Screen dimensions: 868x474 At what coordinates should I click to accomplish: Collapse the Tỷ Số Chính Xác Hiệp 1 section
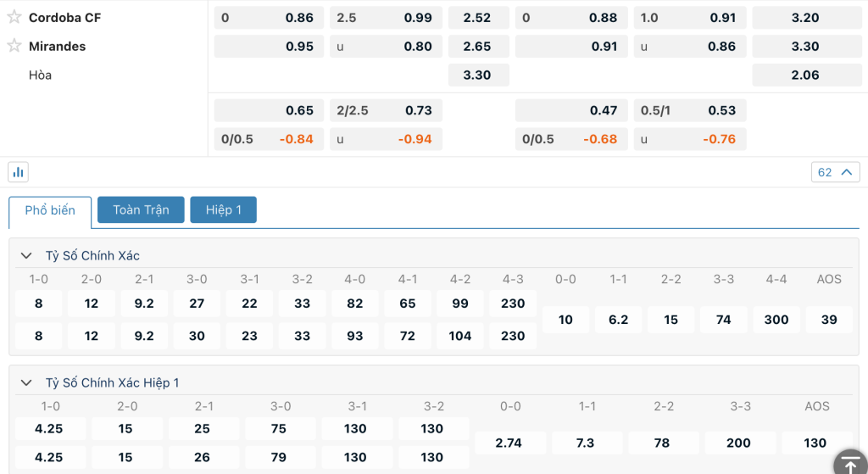coord(26,382)
